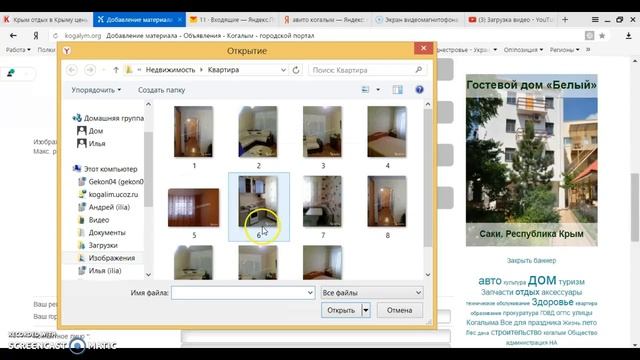The width and height of the screenshot is (640, 360).
Task: Switch to Крым отдых tab
Action: pos(46,20)
